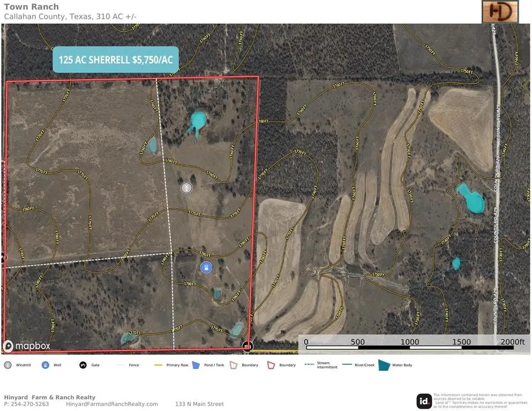The image size is (532, 411).
Task: Click the largest pond inside the red boundary
Action: coord(197,121)
